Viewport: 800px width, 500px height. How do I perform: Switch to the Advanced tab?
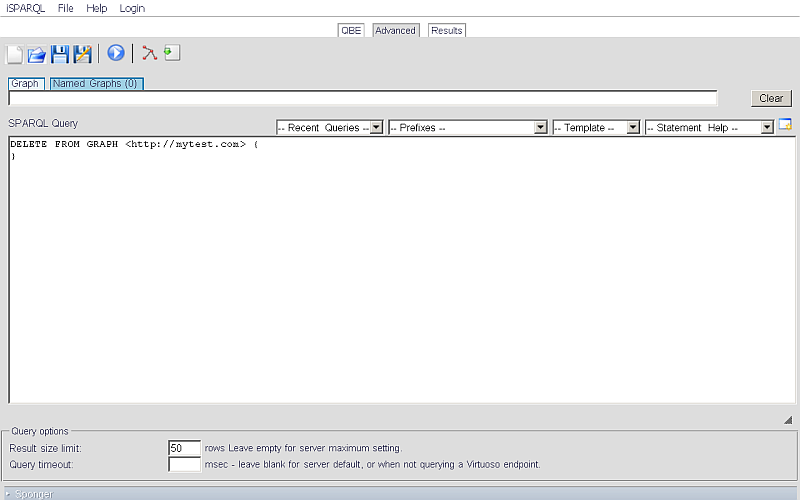395,31
